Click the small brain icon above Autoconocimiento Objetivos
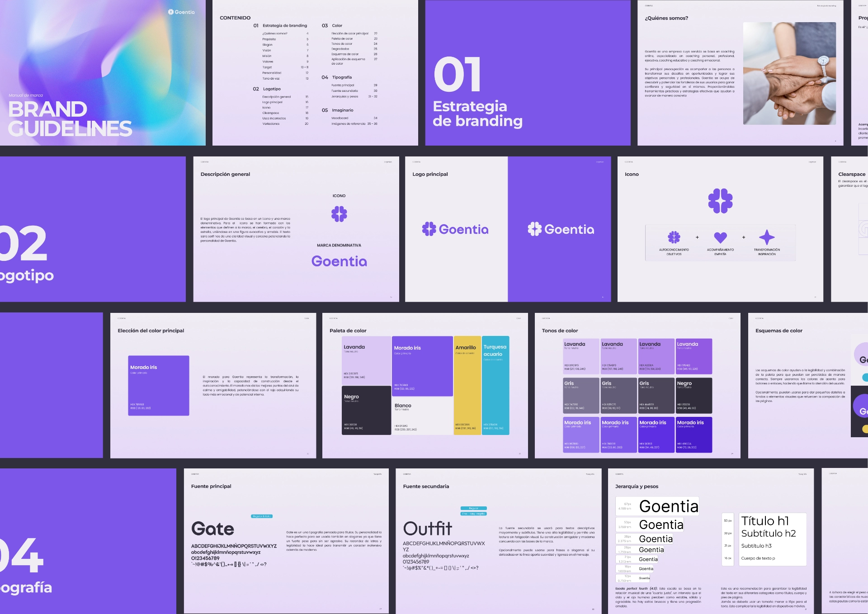 [674, 237]
